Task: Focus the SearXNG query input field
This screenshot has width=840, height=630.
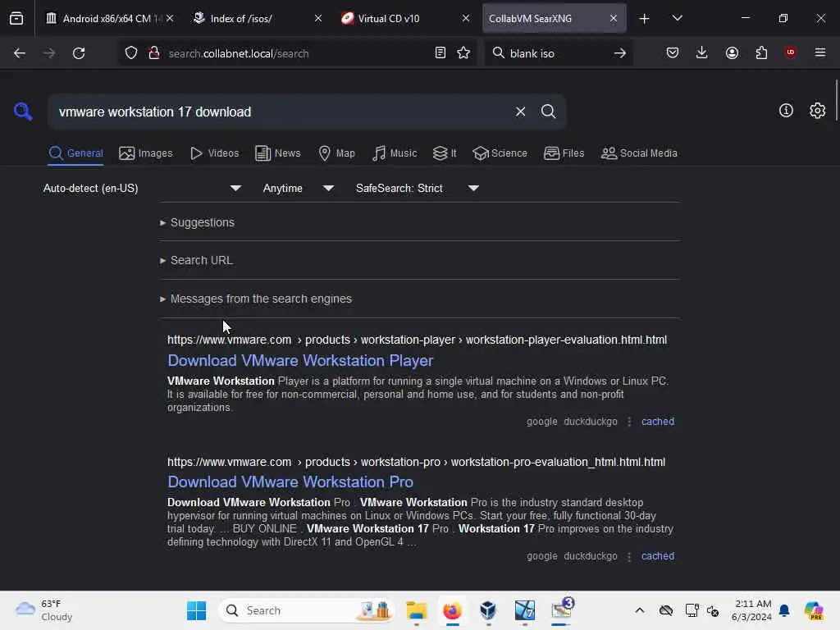Action: pyautogui.click(x=281, y=112)
